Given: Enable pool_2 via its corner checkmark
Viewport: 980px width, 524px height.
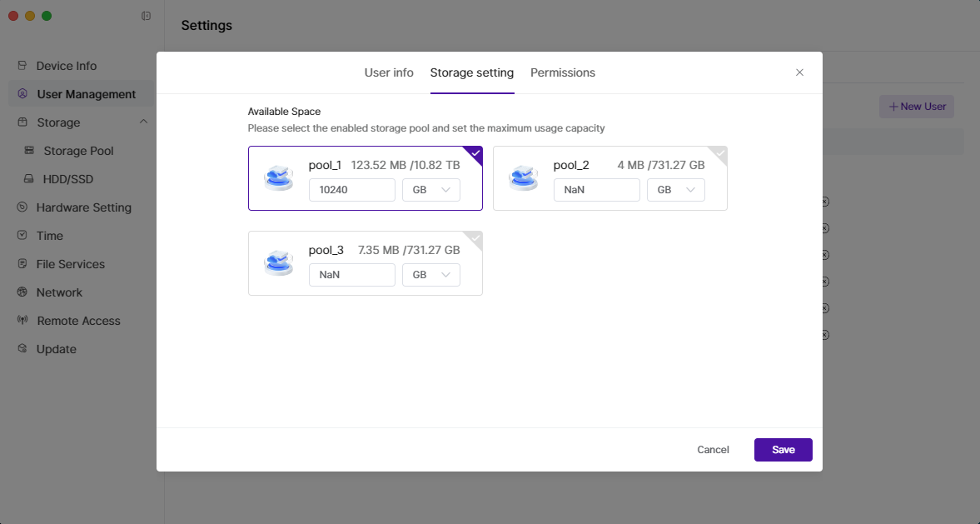Looking at the screenshot, I should (720, 153).
